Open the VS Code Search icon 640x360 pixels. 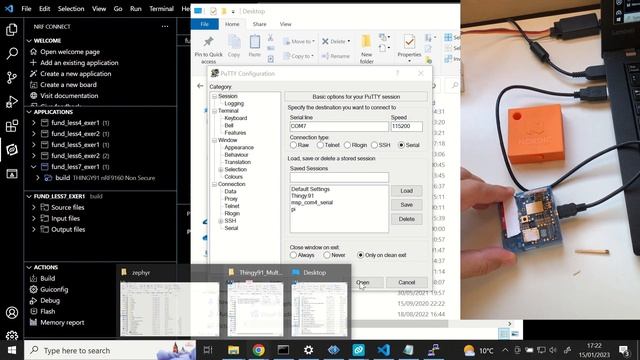pyautogui.click(x=12, y=53)
